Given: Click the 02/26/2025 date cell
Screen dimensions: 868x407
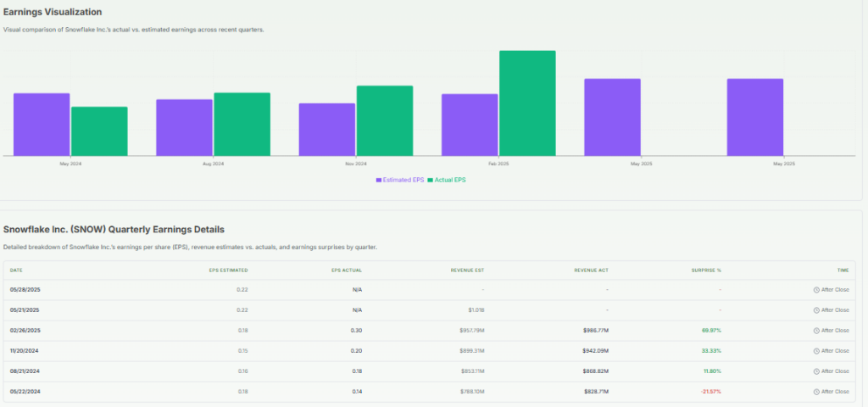Looking at the screenshot, I should pos(25,330).
